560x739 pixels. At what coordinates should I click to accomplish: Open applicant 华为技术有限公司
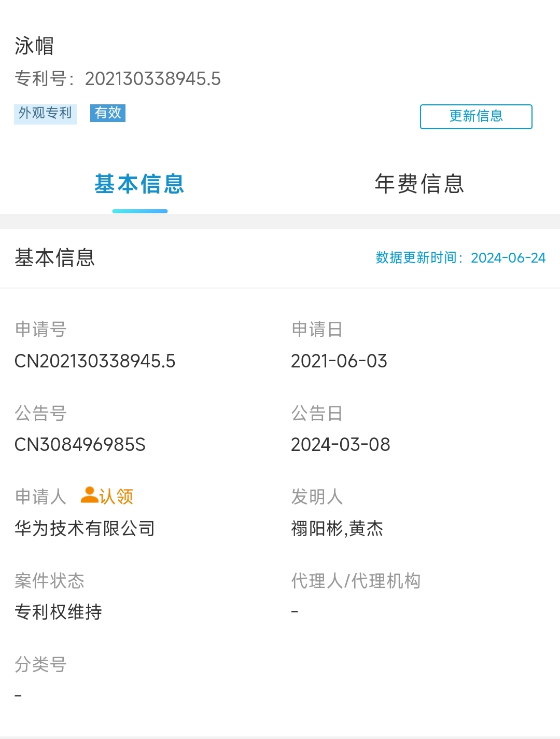(85, 528)
